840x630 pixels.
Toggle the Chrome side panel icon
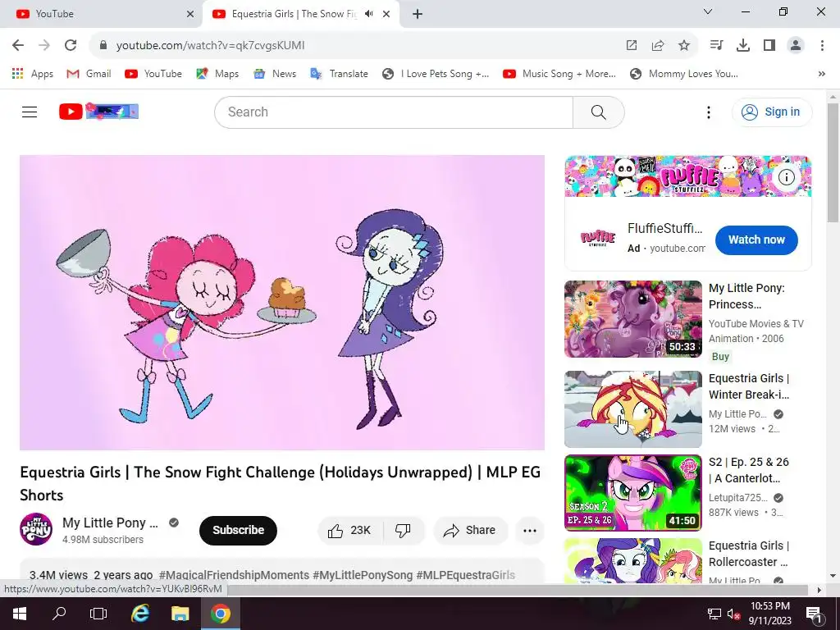tap(769, 46)
